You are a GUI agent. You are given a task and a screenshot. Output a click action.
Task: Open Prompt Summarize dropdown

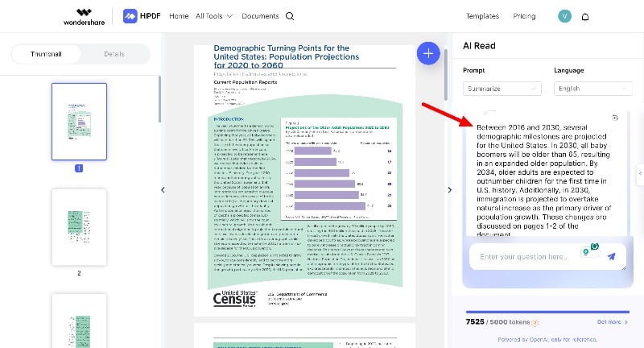(502, 89)
